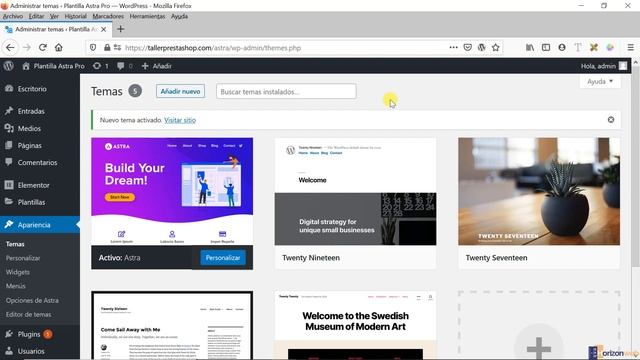Screen dimensions: 640x360
Task: Open the Temas submenu item
Action: click(15, 244)
